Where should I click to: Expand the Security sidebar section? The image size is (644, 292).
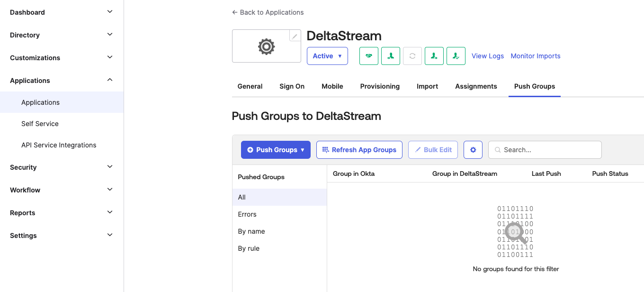pyautogui.click(x=62, y=167)
